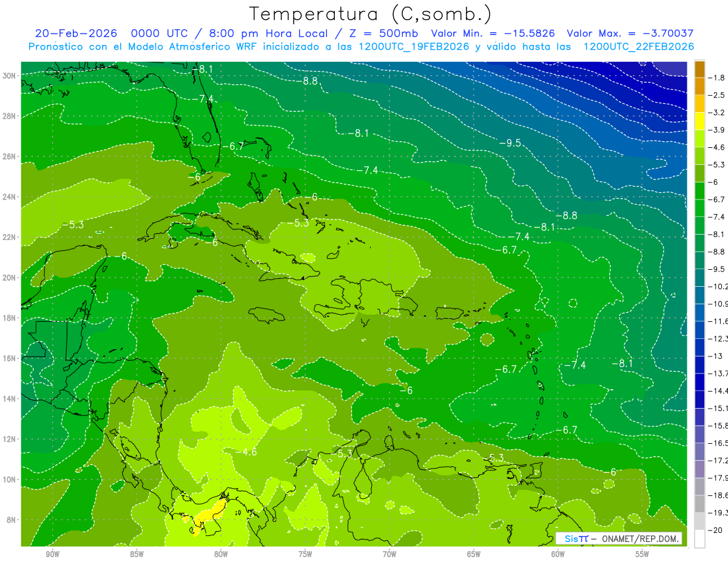Select the '1200UTC_19FEB2026' initialization time
728x562 pixels.
(x=413, y=47)
